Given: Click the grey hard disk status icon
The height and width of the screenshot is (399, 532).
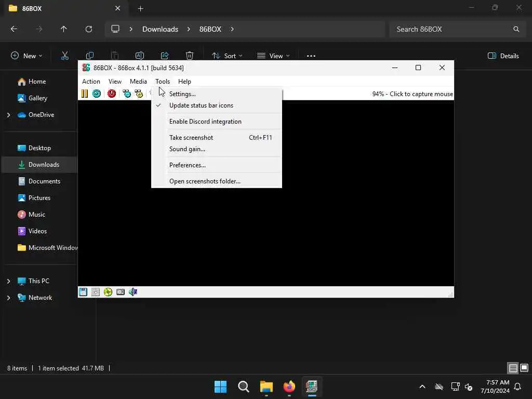Looking at the screenshot, I should (x=121, y=292).
